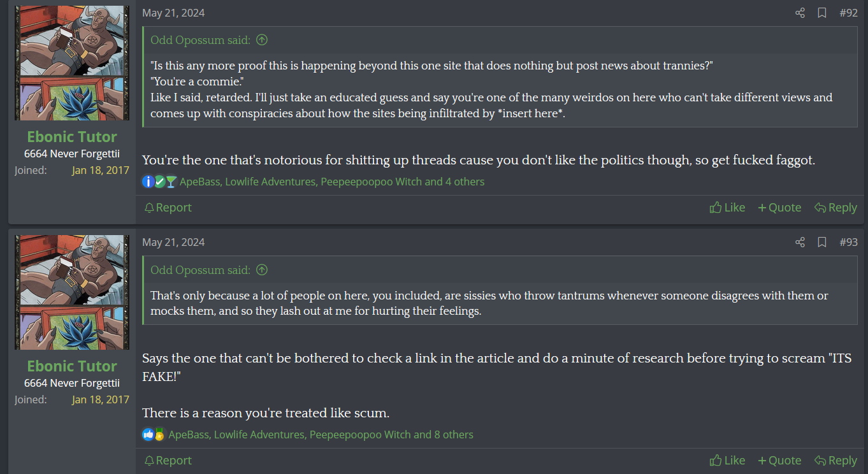Reply to post #93
Viewport: 868px width, 474px height.
(835, 460)
